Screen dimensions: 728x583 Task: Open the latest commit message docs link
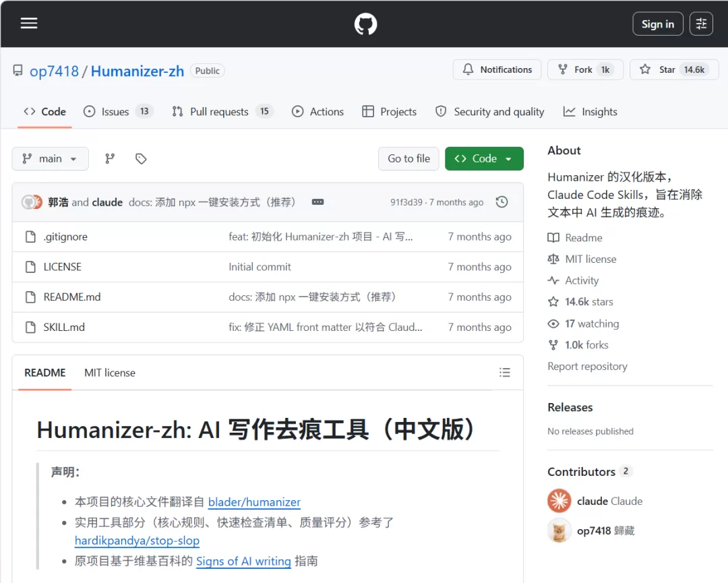[x=212, y=202]
